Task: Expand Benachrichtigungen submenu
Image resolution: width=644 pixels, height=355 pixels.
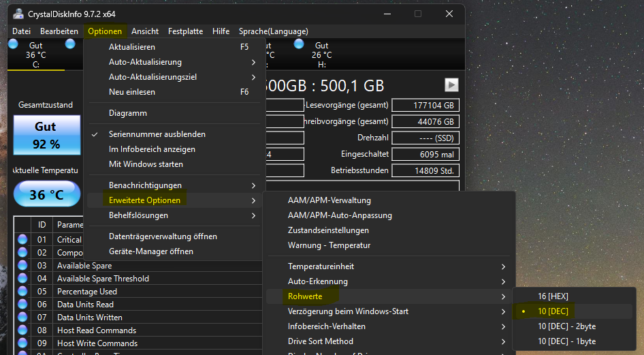Action: pyautogui.click(x=174, y=185)
